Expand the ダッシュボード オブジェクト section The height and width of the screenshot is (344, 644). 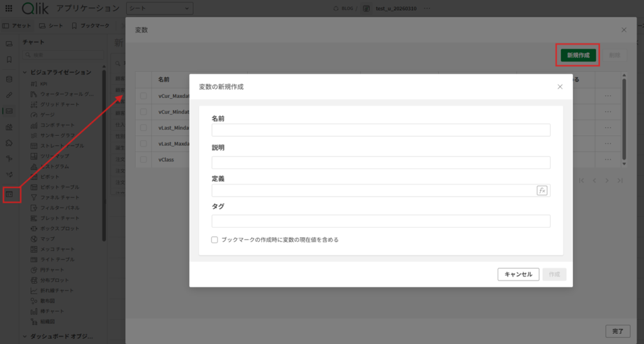pyautogui.click(x=25, y=336)
